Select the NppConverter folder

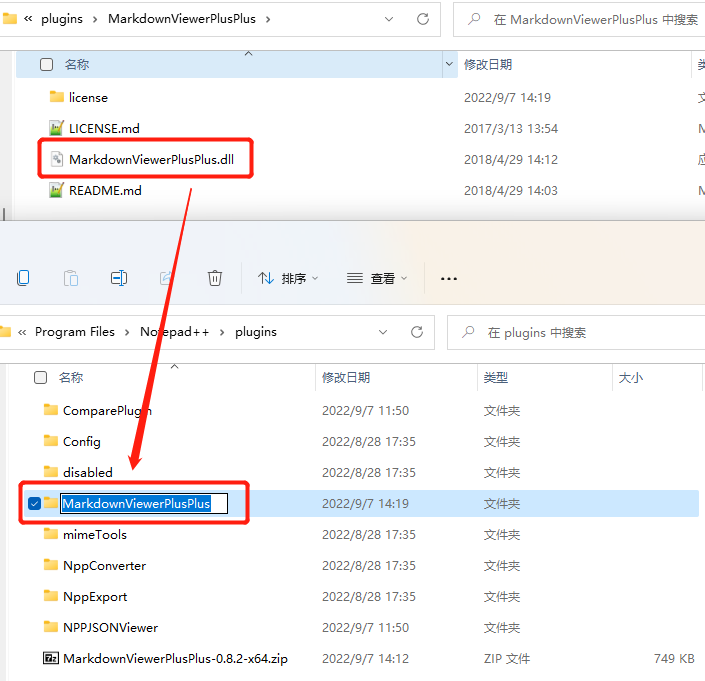104,565
